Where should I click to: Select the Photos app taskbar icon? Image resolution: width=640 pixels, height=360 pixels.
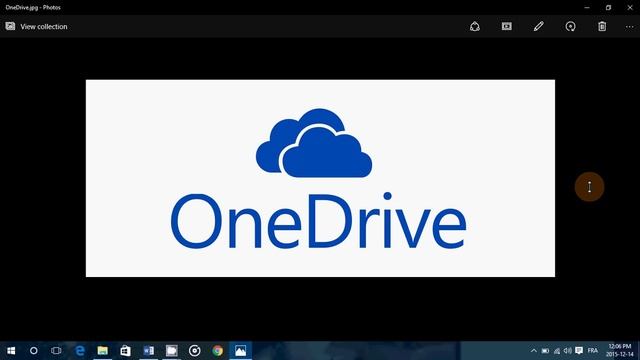[240, 351]
